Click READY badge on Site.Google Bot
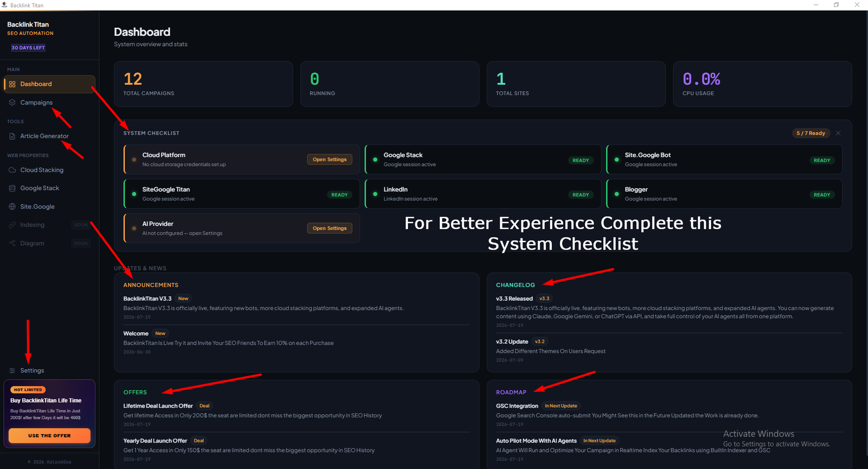Screen dimensions: 868x469 pyautogui.click(x=822, y=161)
